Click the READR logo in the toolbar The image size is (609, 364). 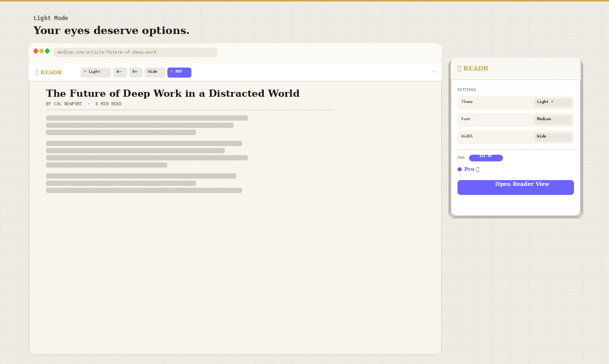click(48, 72)
